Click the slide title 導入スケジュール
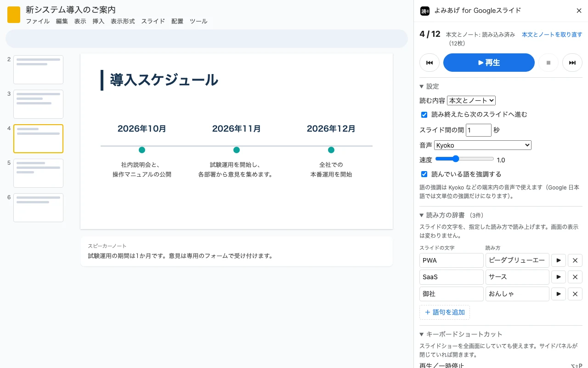The image size is (588, 368). point(164,80)
